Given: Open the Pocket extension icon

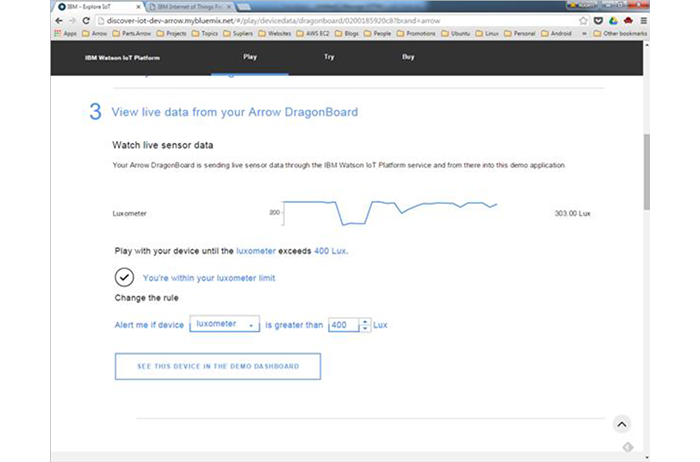Looking at the screenshot, I should coord(598,21).
